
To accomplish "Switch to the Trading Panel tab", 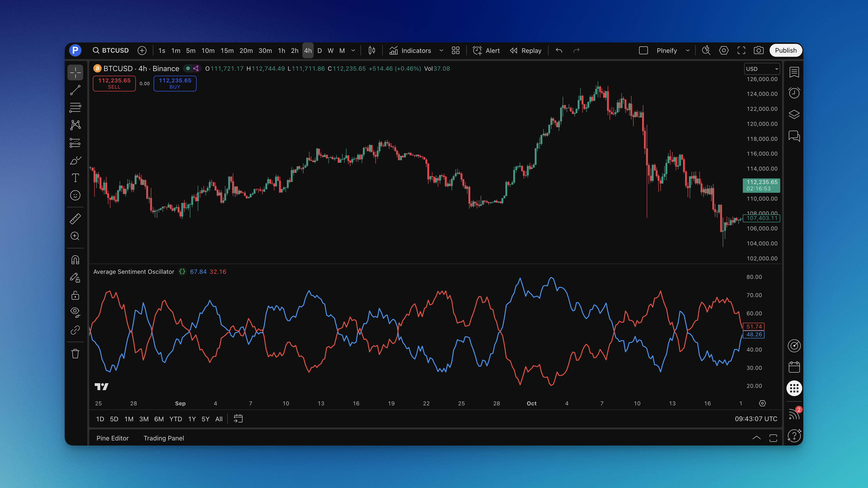I will (164, 438).
